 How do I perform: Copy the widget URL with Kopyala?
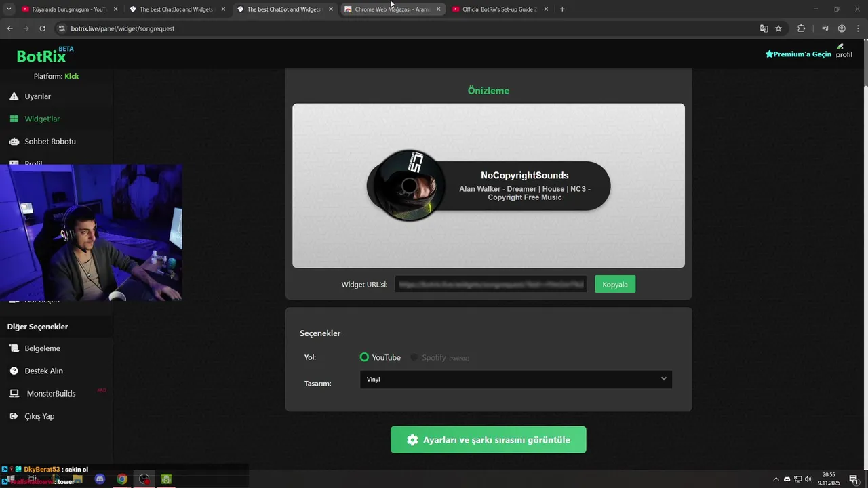pyautogui.click(x=615, y=284)
